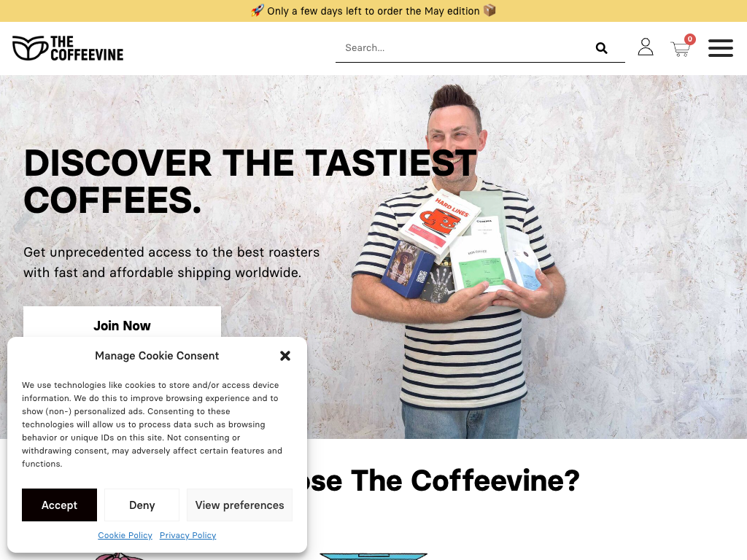Close the cookie consent dialog
This screenshot has width=747, height=560.
click(285, 356)
